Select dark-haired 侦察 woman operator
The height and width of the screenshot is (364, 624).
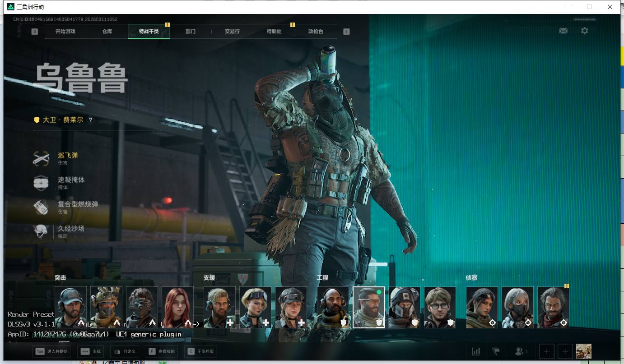tap(482, 307)
